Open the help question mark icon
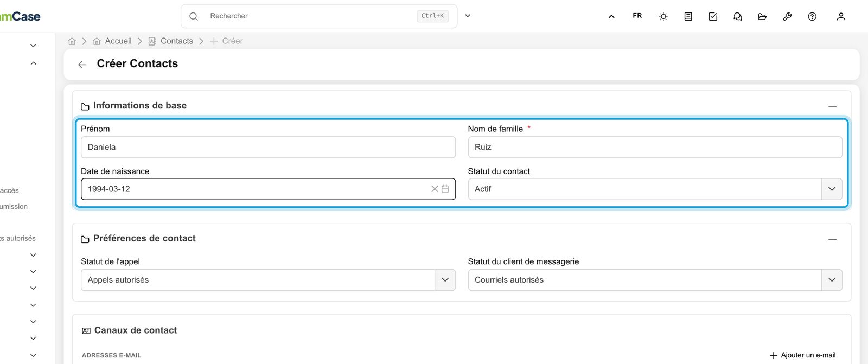 812,16
